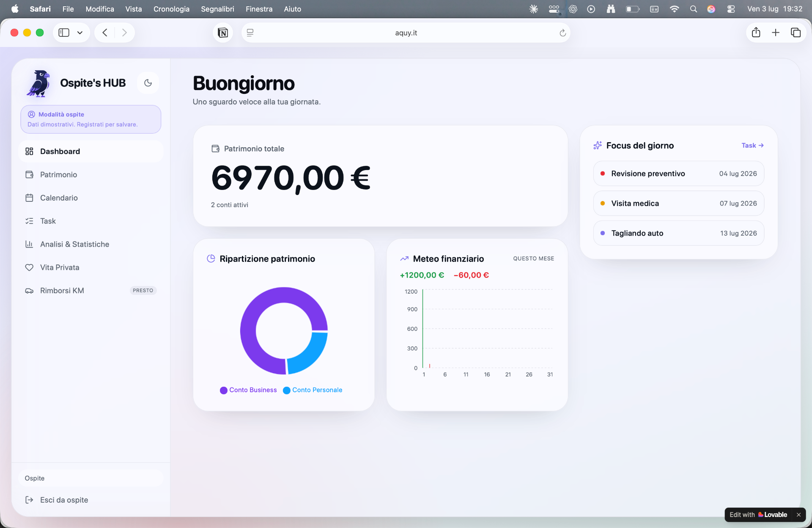812x528 pixels.
Task: Open the Segnalibri menu
Action: tap(217, 9)
